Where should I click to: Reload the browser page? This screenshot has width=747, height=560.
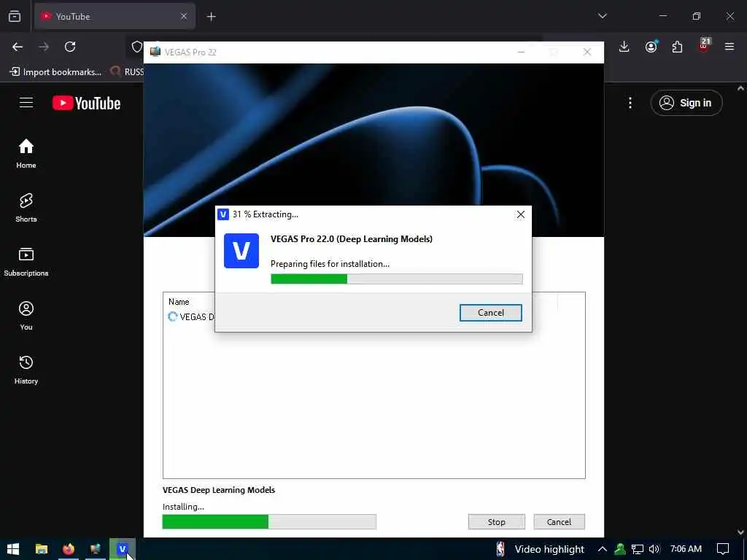point(70,47)
